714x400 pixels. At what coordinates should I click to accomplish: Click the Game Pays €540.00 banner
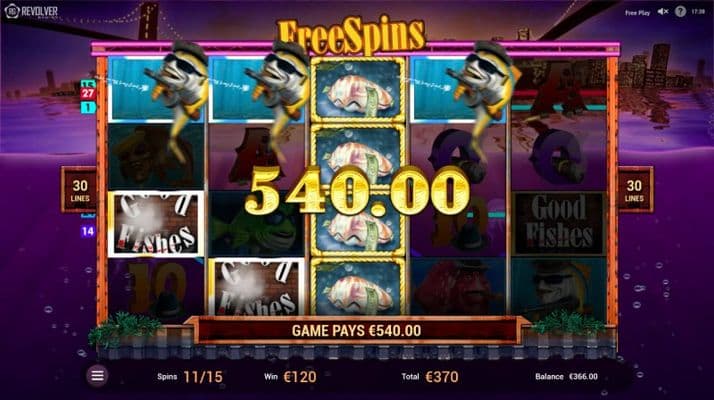(x=357, y=331)
